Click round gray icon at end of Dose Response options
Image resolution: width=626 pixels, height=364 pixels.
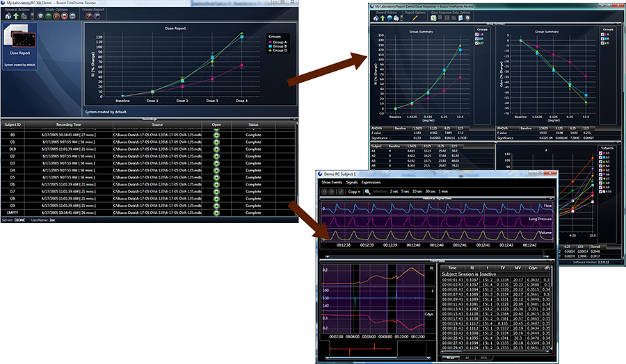(467, 18)
